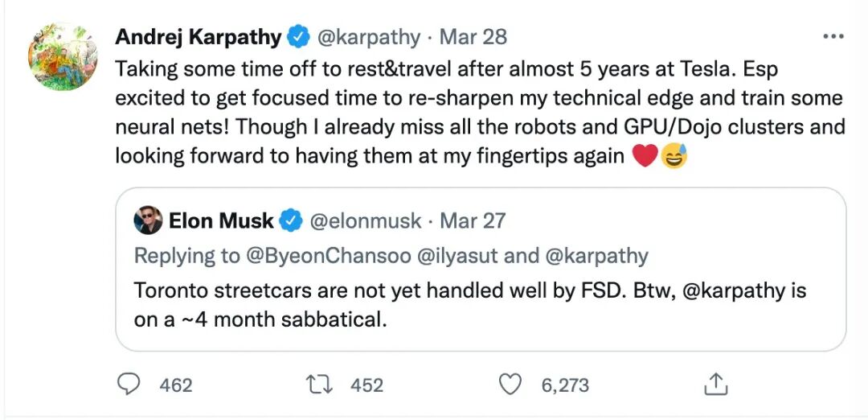This screenshot has height=420, width=868.
Task: Click the Mar 28 tweet timestamp
Action: point(477,37)
